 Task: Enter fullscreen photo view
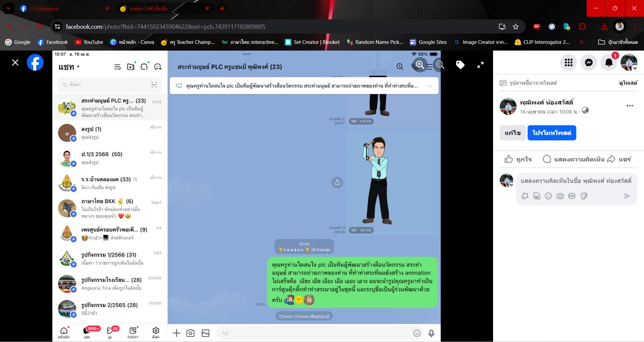pos(480,65)
